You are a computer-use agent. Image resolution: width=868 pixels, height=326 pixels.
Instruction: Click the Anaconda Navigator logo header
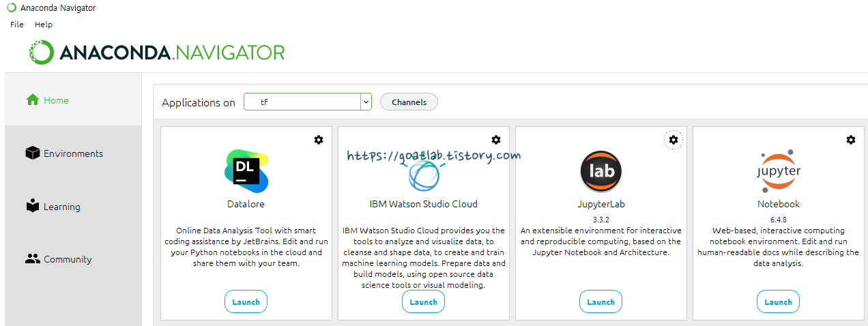(157, 53)
